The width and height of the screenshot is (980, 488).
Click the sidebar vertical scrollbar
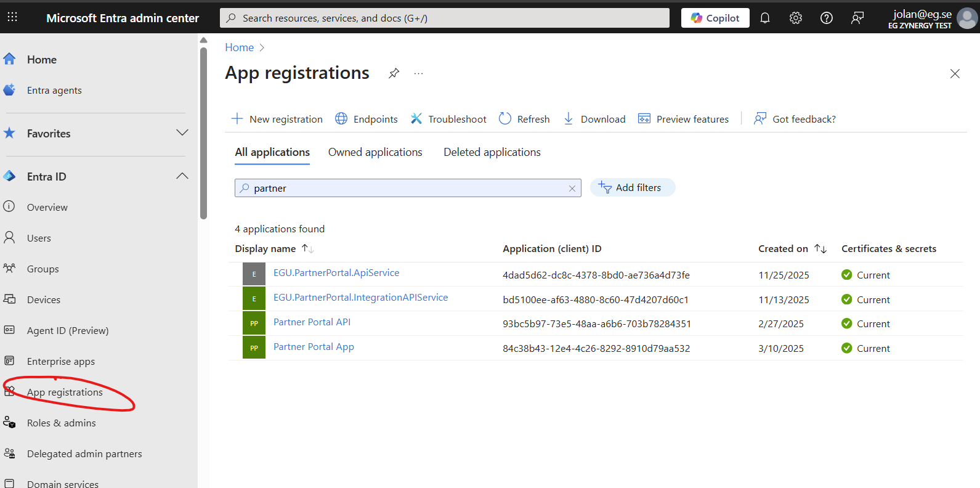203,132
